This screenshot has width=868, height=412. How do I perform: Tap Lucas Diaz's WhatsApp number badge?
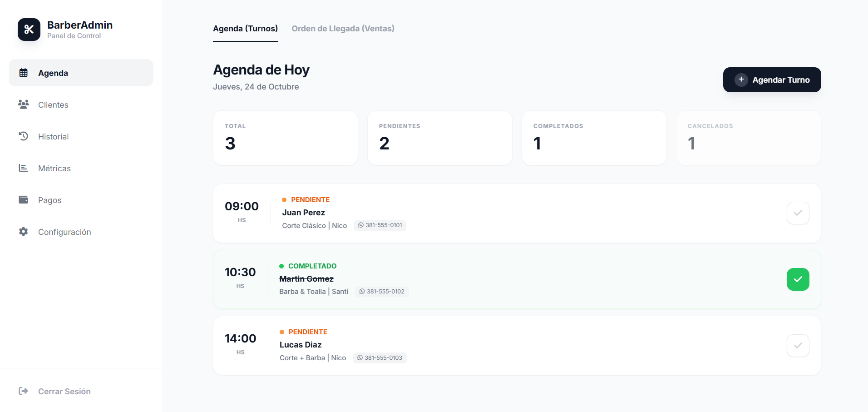point(380,358)
